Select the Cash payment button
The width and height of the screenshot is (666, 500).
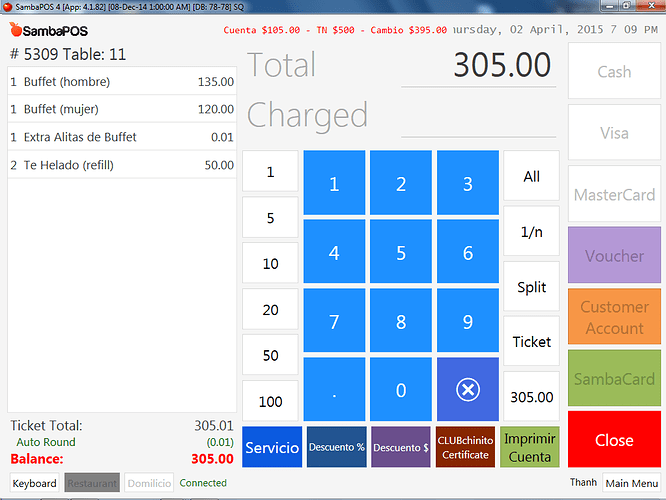pos(614,71)
